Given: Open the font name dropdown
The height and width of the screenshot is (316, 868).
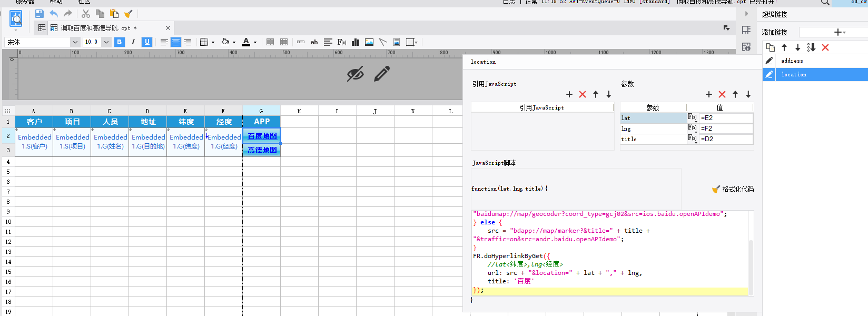Looking at the screenshot, I should 75,42.
